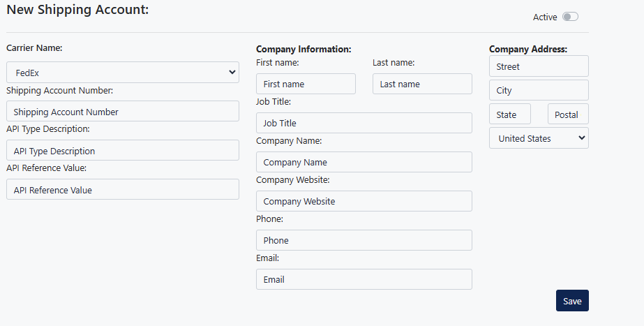Open the FedEx carrier name dropdown
Screen dimensions: 644x326
(x=122, y=73)
